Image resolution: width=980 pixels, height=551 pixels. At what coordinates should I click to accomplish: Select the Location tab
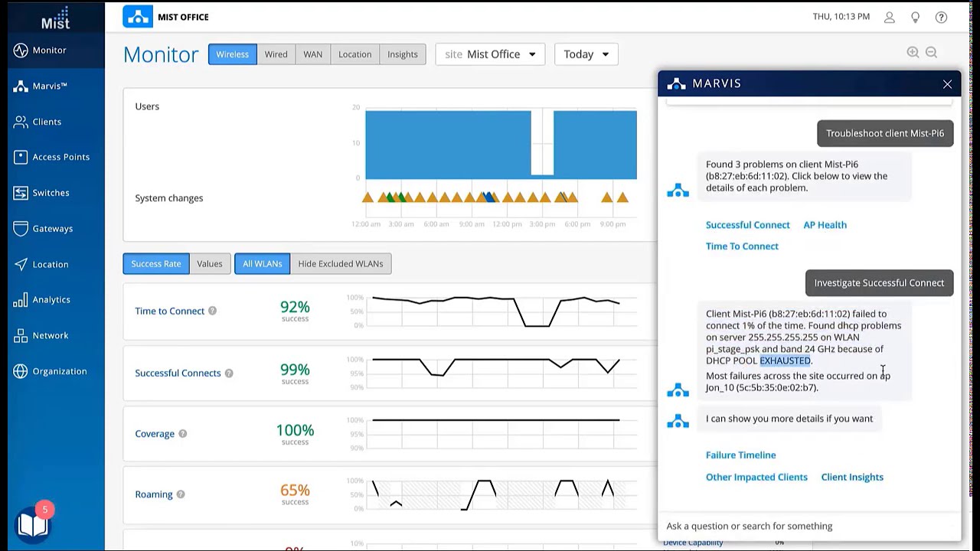click(x=354, y=54)
